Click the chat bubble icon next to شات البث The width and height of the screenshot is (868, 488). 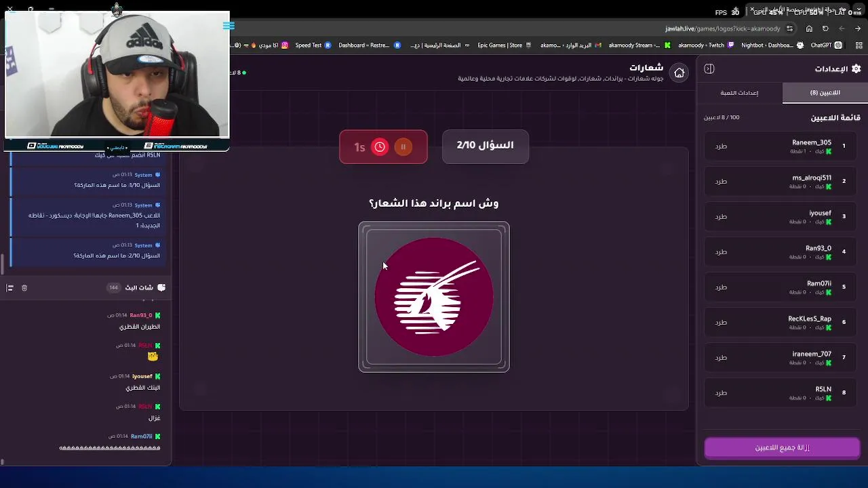point(161,287)
